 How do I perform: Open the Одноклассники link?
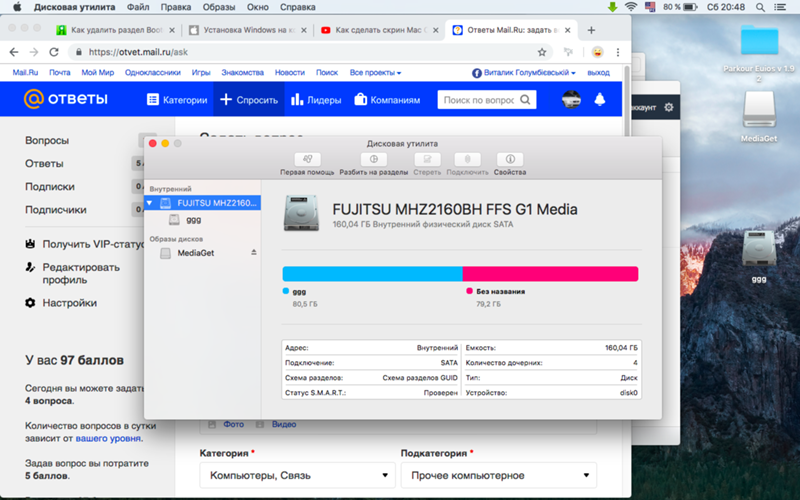coord(153,72)
